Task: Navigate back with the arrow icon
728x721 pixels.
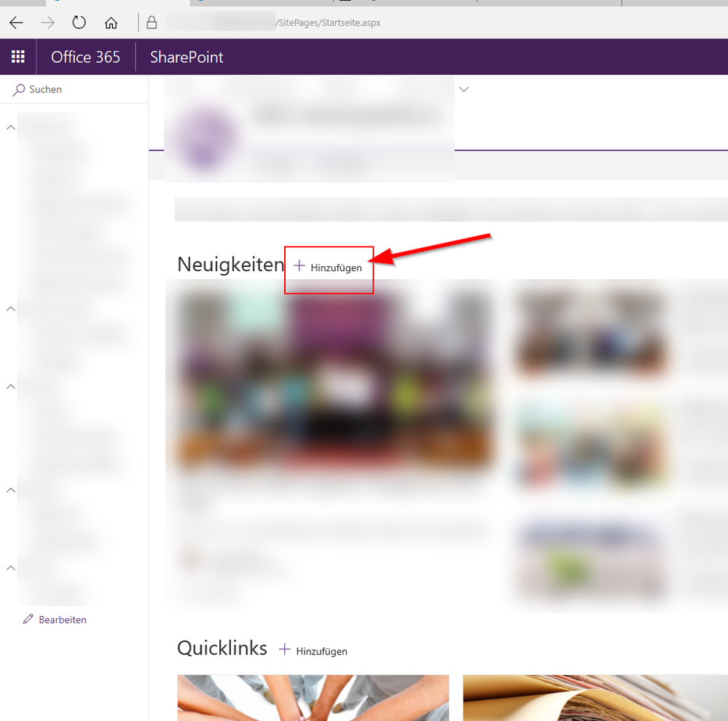Action: [x=16, y=23]
